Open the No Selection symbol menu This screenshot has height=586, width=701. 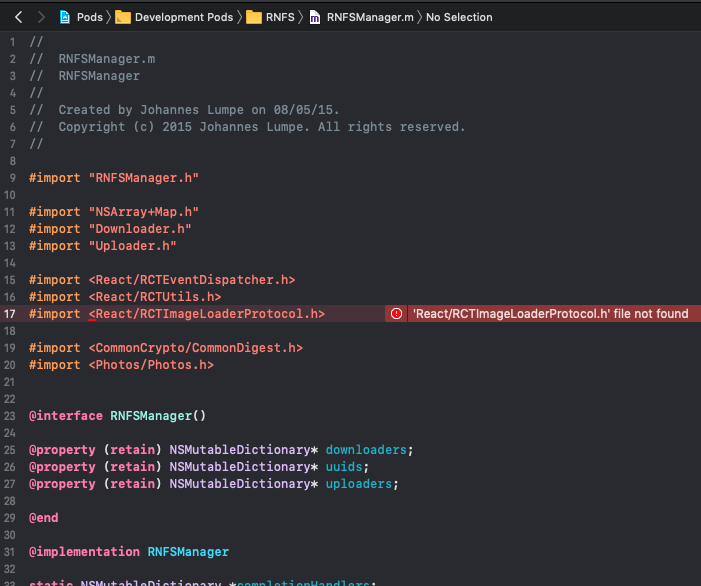pyautogui.click(x=459, y=17)
